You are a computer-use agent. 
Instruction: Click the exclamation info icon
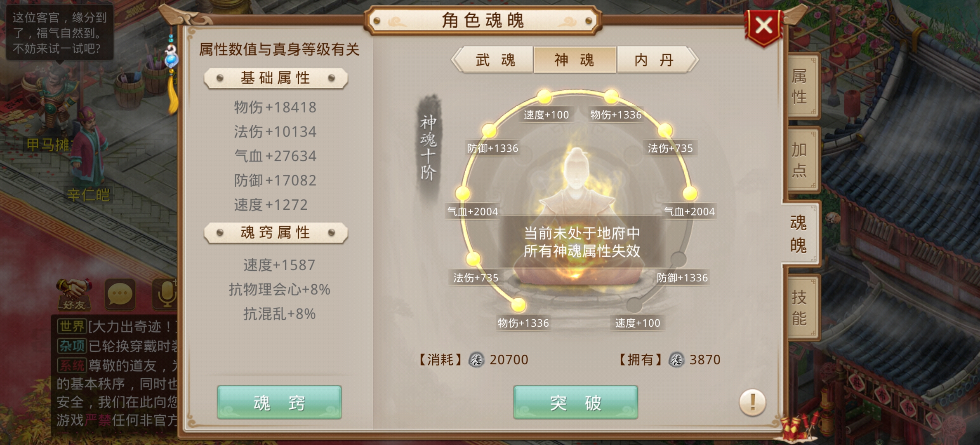pyautogui.click(x=752, y=402)
